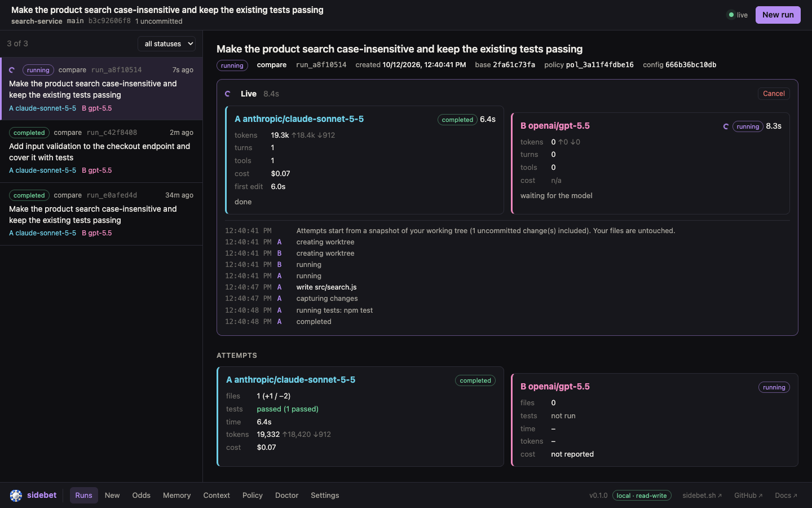Switch to the Policy tab
The image size is (812, 508).
coord(253,496)
